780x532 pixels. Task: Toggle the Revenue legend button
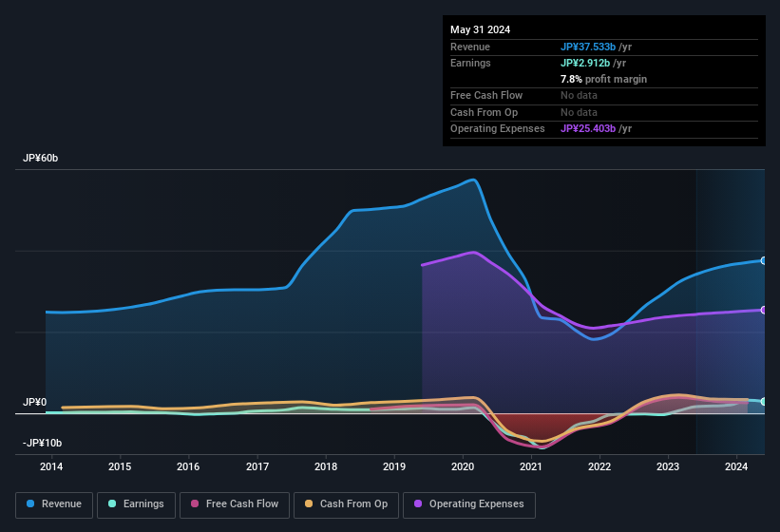coord(54,504)
